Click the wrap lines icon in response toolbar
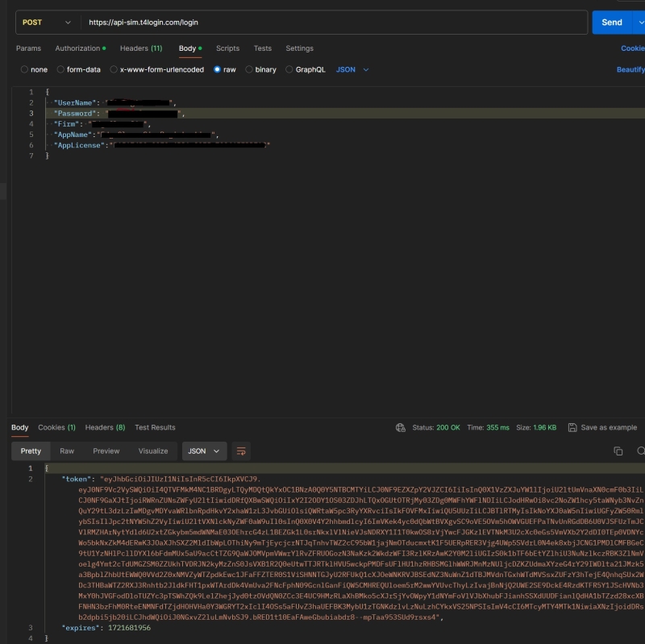645x644 pixels. (x=240, y=451)
